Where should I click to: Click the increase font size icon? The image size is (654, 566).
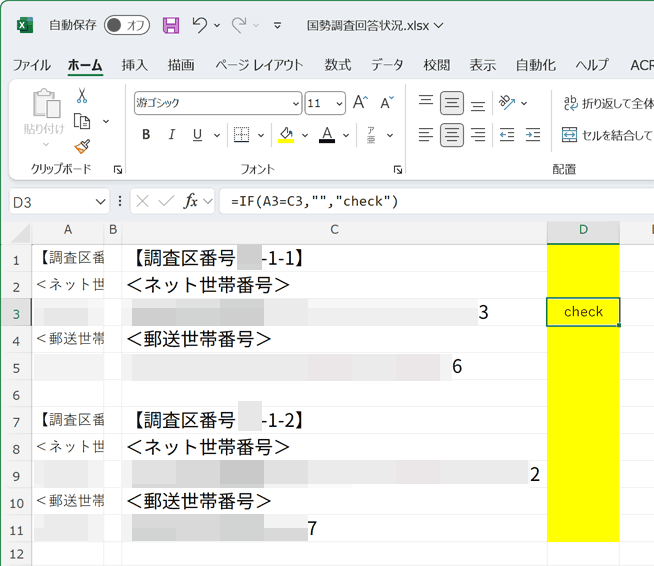[360, 103]
